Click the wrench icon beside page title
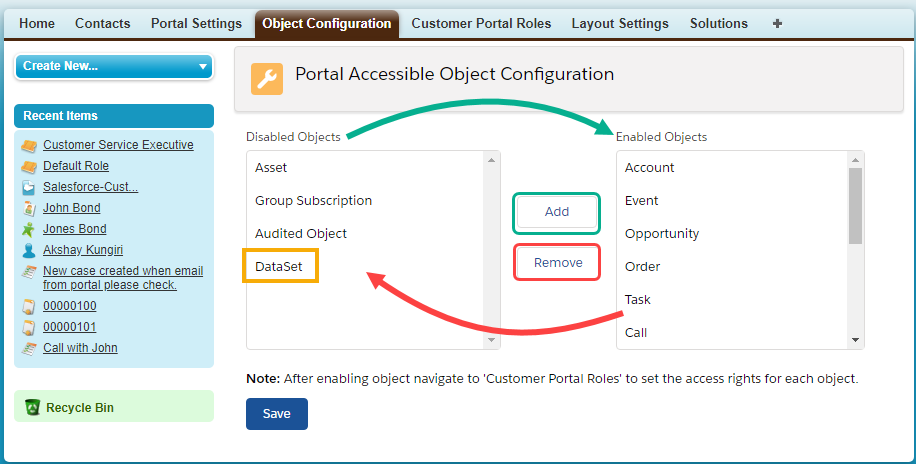 (x=266, y=78)
